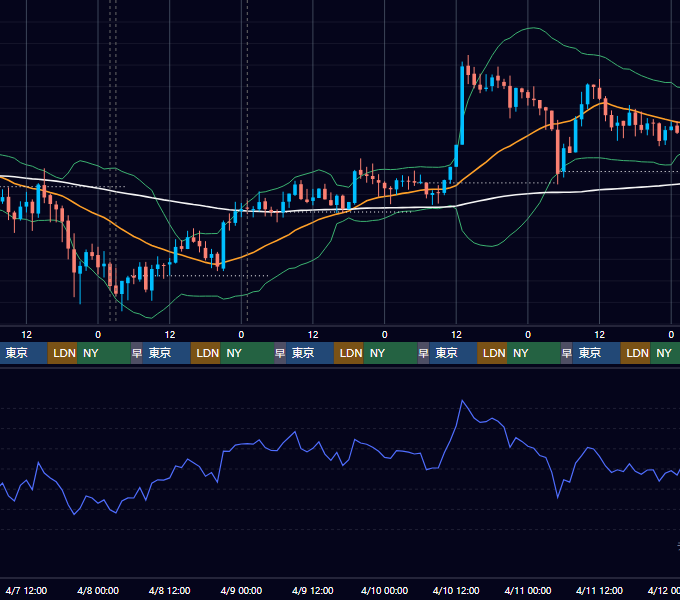Click the 4/9 12:00 date label
This screenshot has width=680, height=600.
313,590
